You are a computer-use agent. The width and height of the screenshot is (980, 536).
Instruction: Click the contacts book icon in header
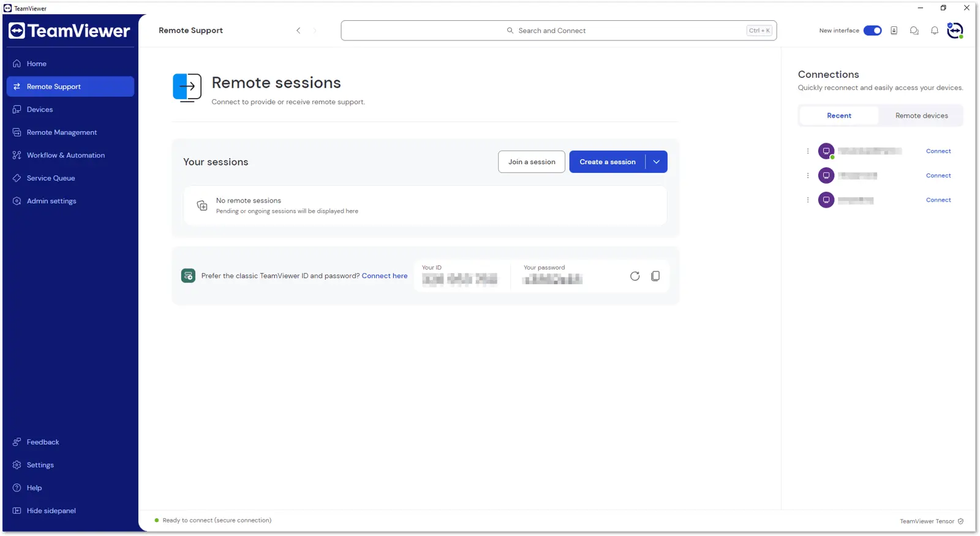click(894, 31)
